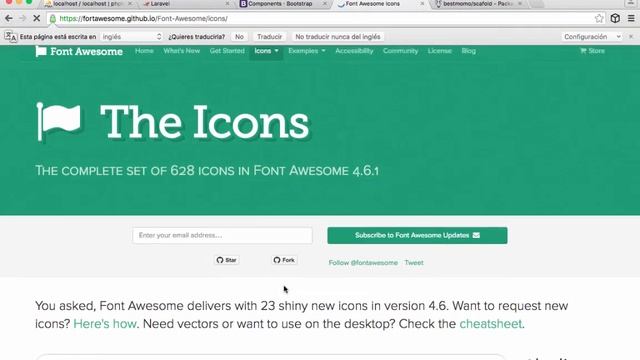Click the Font Awesome flag logo

pos(41,51)
